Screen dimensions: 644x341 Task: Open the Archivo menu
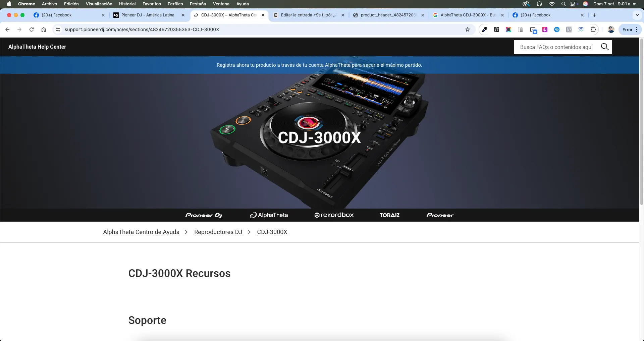tap(49, 4)
